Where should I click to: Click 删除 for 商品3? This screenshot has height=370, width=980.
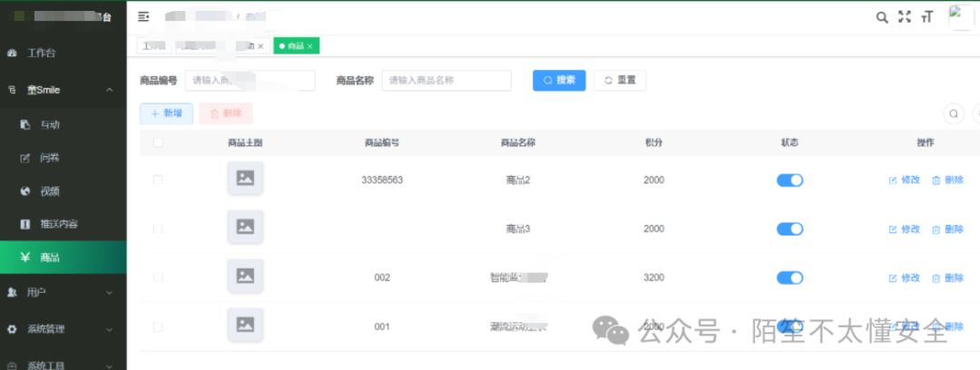[947, 229]
